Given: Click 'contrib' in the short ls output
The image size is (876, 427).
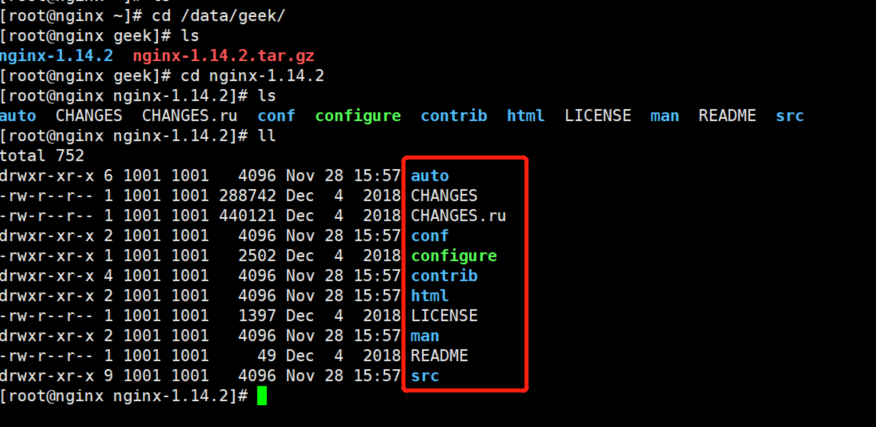Looking at the screenshot, I should point(454,116).
